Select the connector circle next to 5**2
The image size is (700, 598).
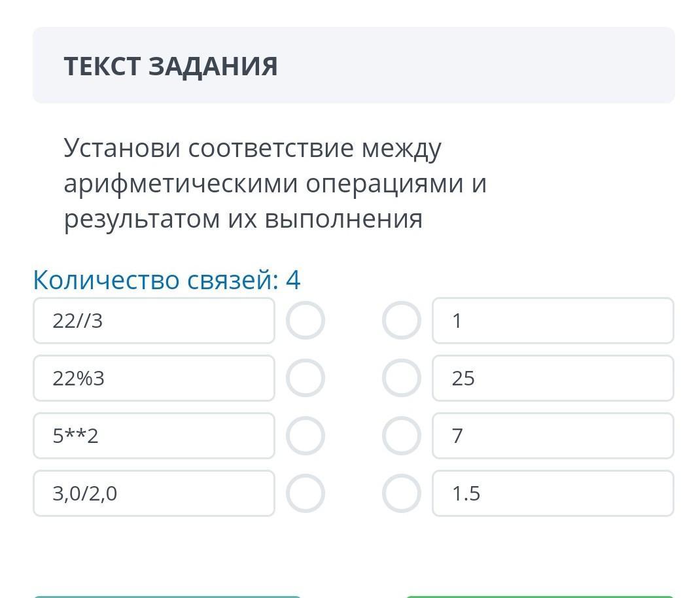306,436
